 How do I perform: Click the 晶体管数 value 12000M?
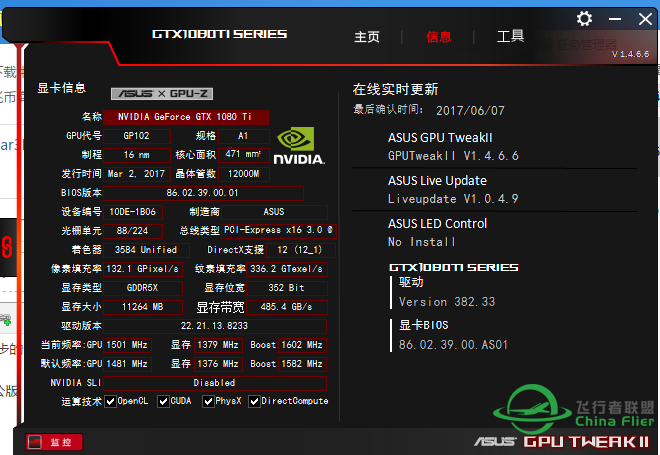pos(244,174)
